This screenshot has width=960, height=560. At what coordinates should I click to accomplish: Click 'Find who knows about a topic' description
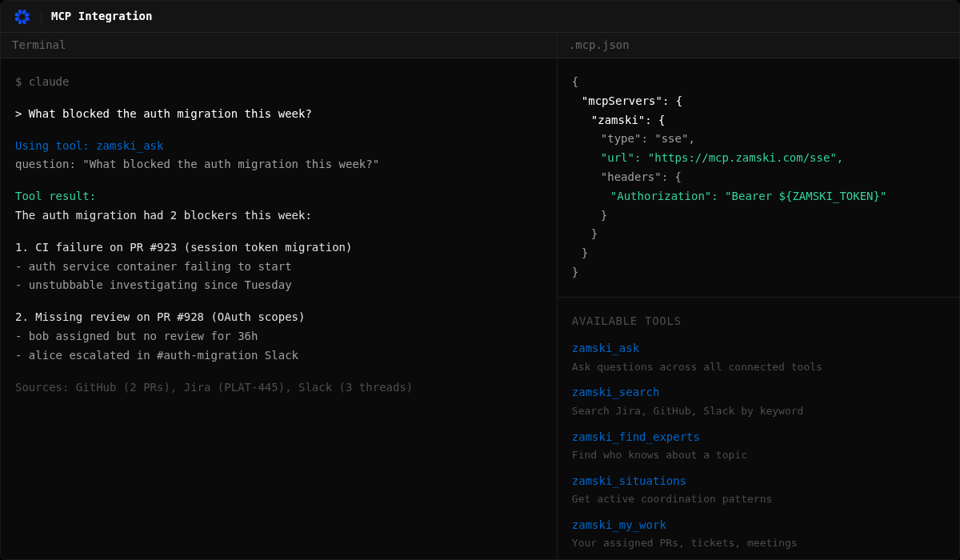[660, 455]
